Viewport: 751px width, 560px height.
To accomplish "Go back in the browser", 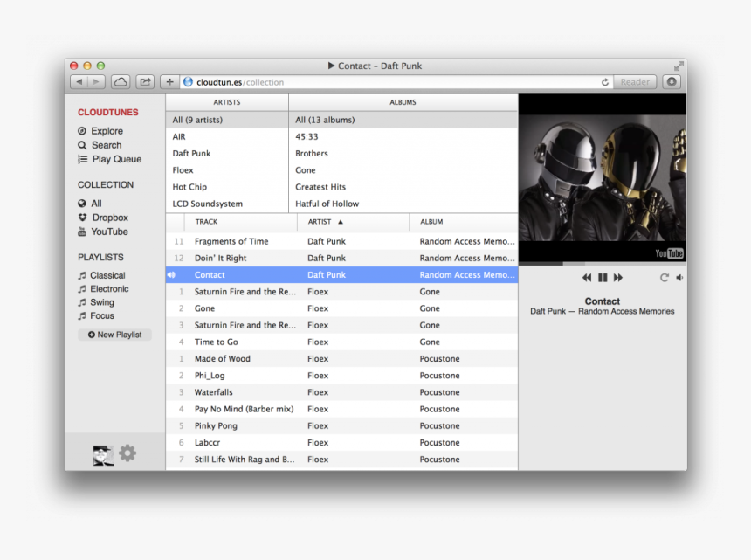I will [79, 82].
